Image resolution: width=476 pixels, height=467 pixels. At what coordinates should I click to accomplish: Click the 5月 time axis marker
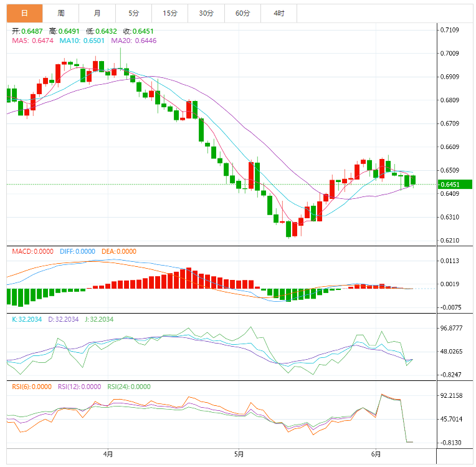[239, 454]
